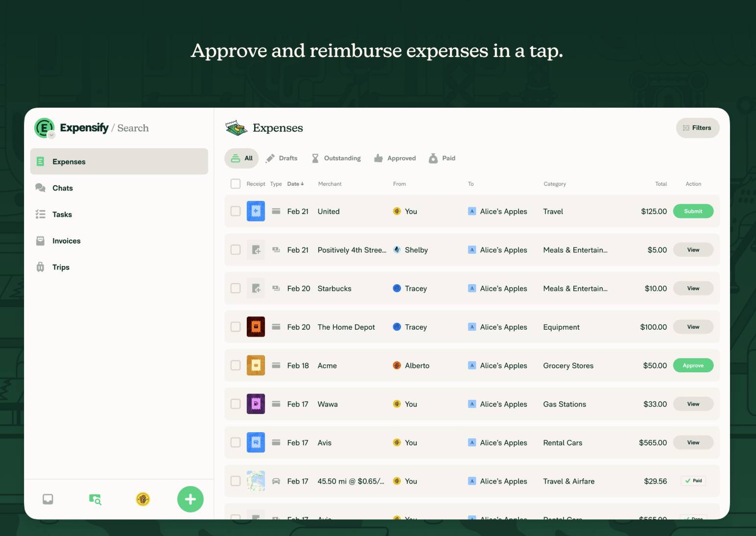The height and width of the screenshot is (536, 756).
Task: Select the inbox icon at the bottom left
Action: (47, 499)
